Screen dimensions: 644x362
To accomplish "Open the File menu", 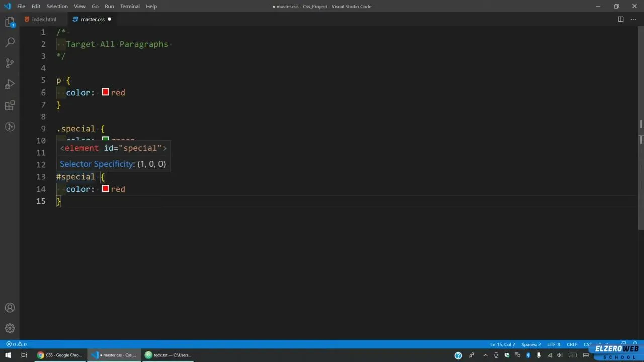I will [21, 6].
